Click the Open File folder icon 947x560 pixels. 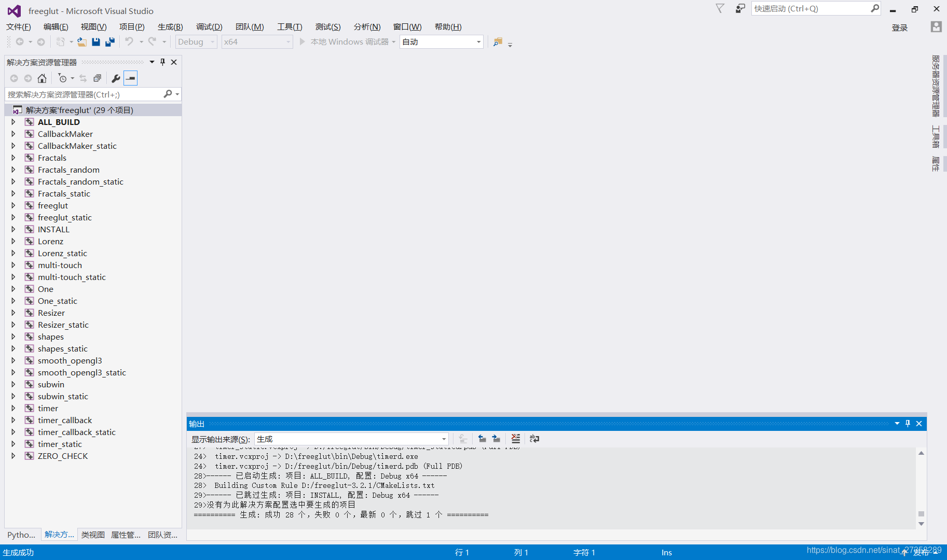tap(82, 42)
